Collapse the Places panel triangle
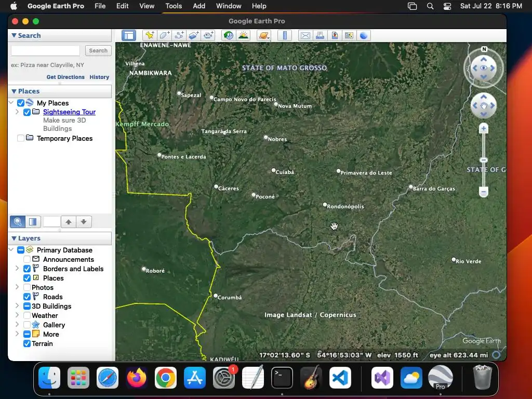The height and width of the screenshot is (399, 532). pos(14,91)
